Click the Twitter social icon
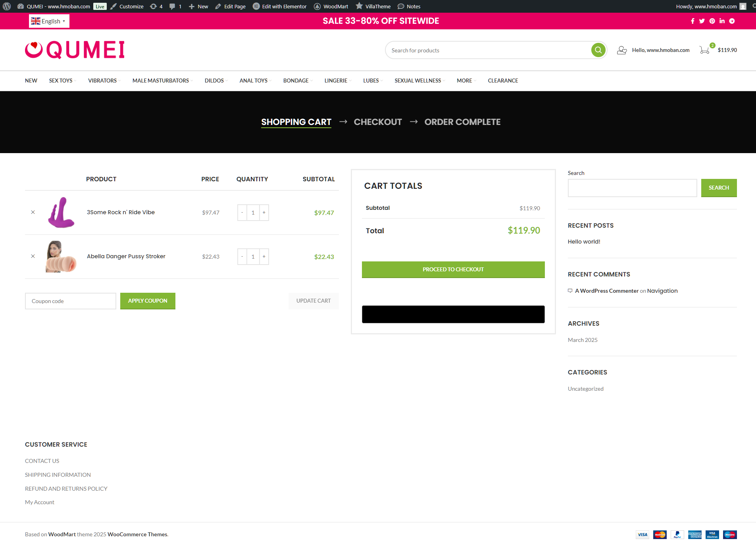 coord(702,21)
